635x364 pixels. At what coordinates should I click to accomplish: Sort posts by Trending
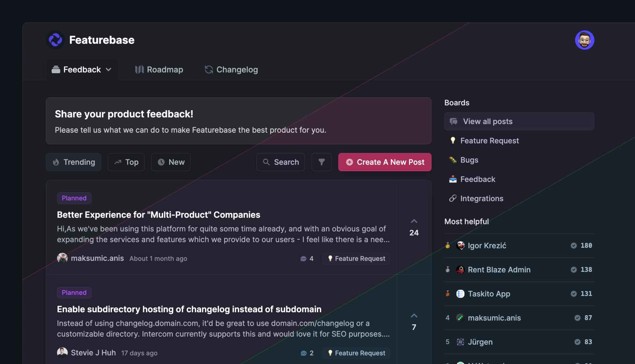coord(74,162)
